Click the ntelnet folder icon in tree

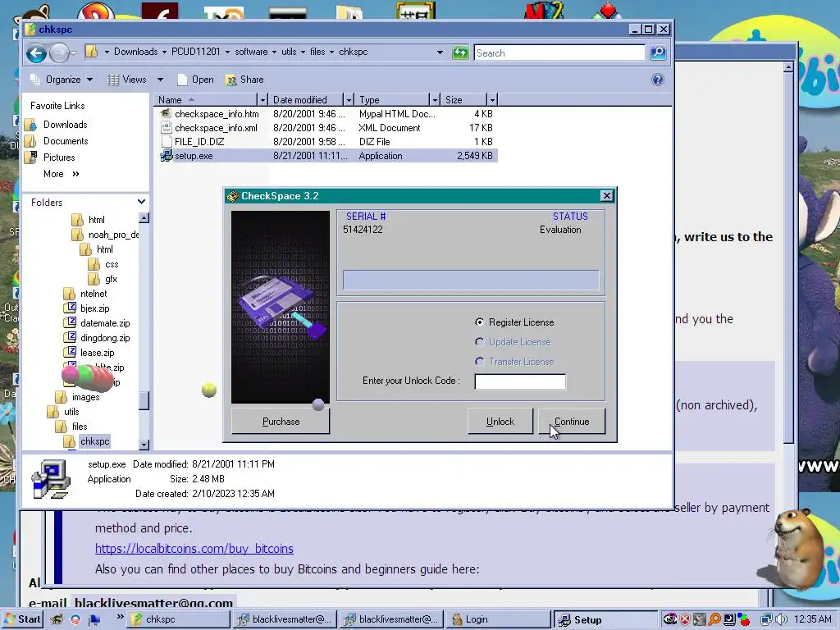coord(70,294)
